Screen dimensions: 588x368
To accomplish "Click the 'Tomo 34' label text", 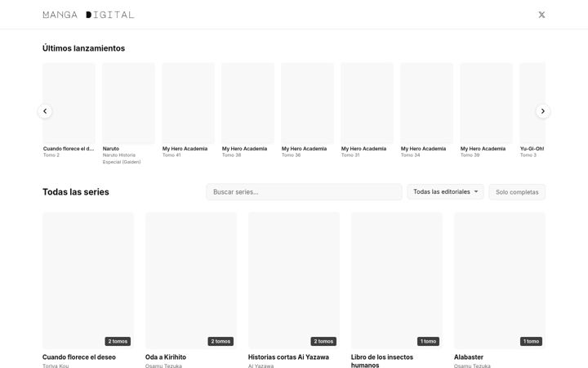I will (x=410, y=155).
